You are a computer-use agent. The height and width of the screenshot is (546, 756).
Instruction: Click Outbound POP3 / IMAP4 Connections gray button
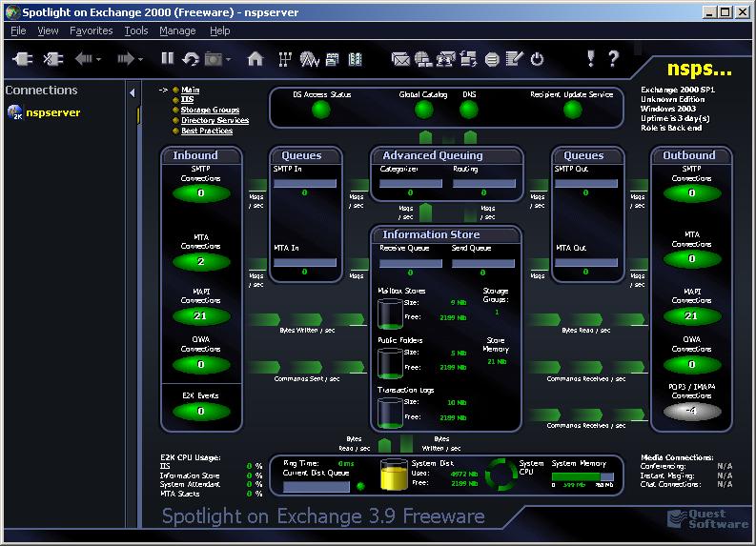click(692, 411)
